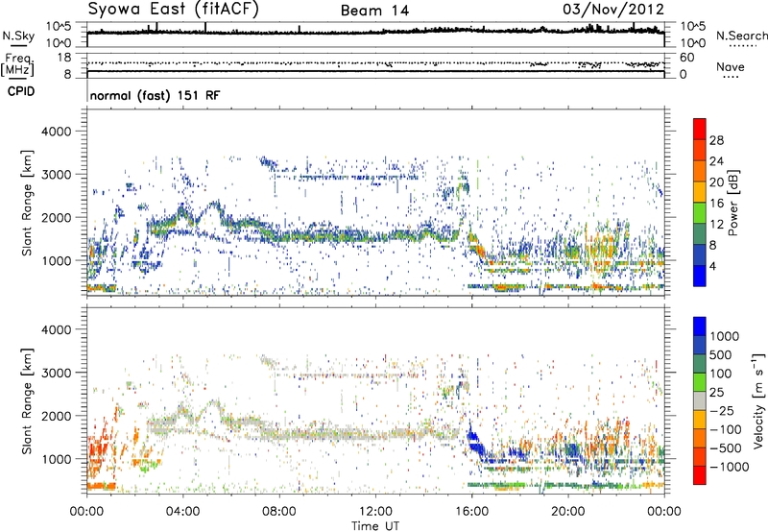768x532 pixels.
Task: Click the 'N.Search' legend label
Action: [x=741, y=36]
